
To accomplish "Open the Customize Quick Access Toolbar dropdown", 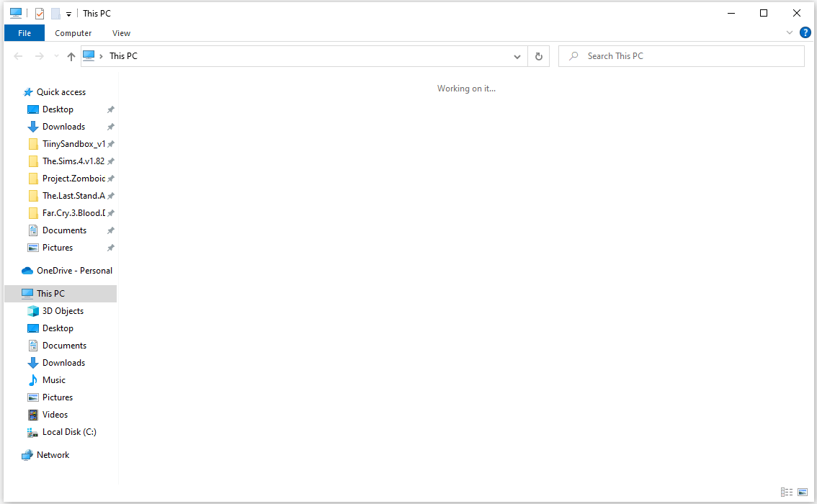I will [68, 14].
